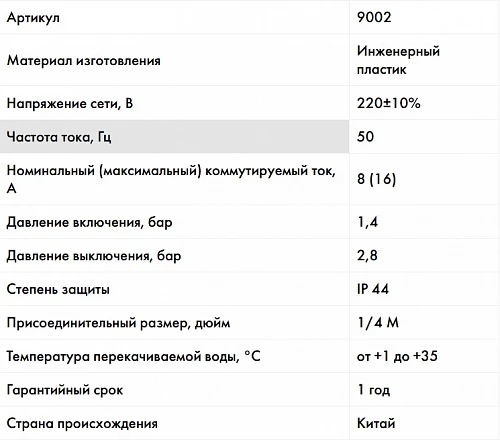The image size is (500, 440).
Task: Click the Материал изготовления row label
Action: pos(84,60)
